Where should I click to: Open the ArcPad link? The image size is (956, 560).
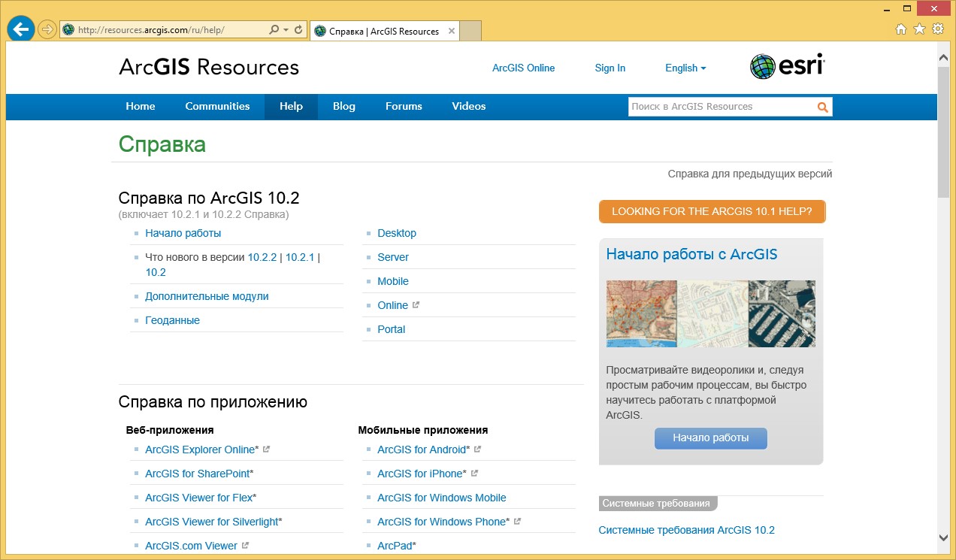pyautogui.click(x=395, y=546)
